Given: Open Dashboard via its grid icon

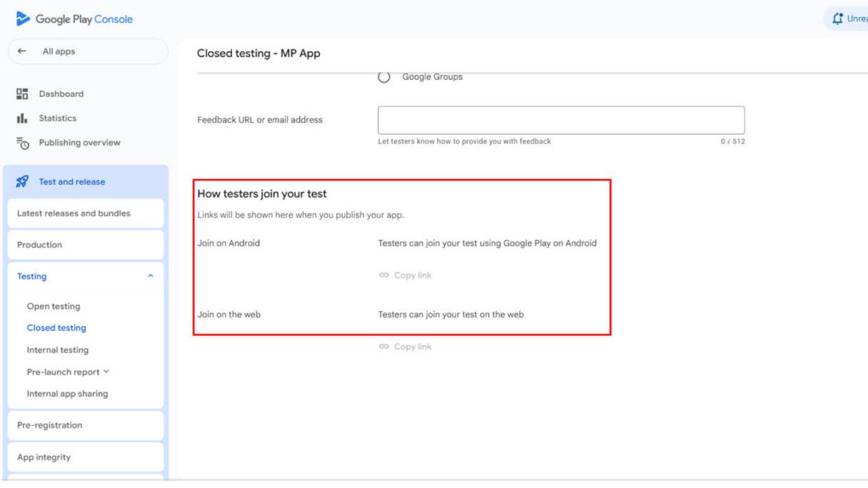Looking at the screenshot, I should click(22, 93).
